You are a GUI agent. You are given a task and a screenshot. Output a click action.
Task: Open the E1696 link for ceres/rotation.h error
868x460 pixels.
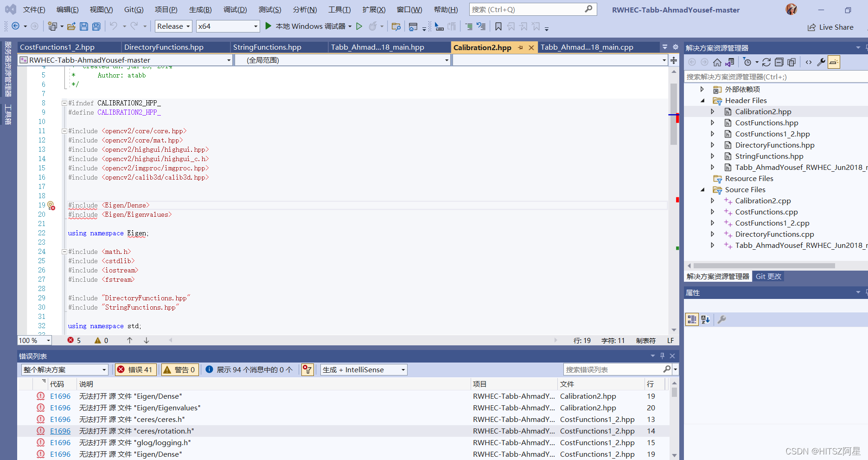point(60,431)
